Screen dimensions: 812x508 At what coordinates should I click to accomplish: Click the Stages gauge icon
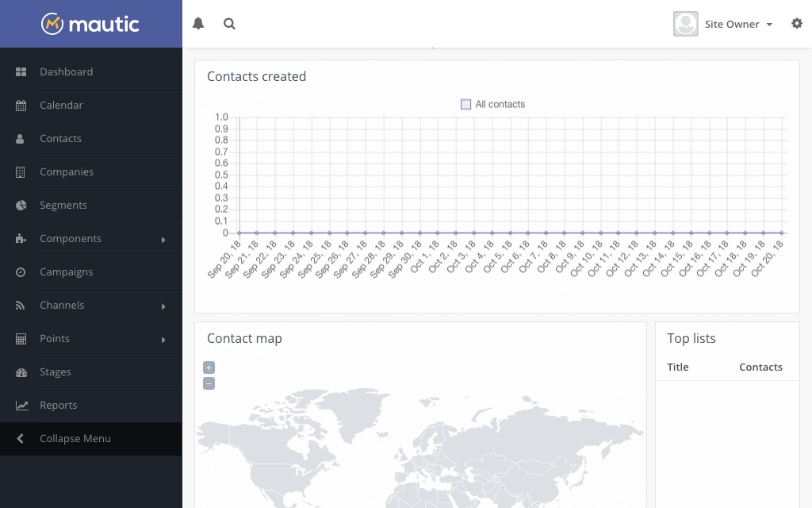point(21,371)
